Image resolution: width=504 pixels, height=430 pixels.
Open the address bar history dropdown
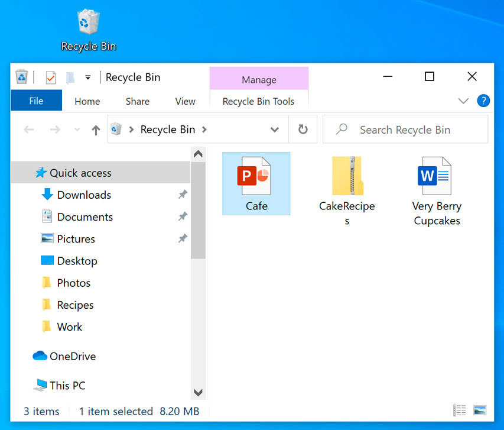[x=274, y=129]
